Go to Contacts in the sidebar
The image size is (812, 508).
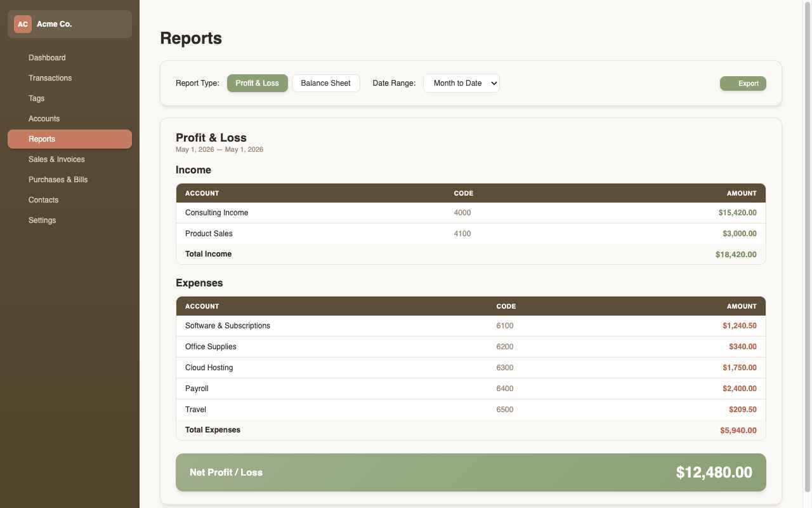click(70, 200)
